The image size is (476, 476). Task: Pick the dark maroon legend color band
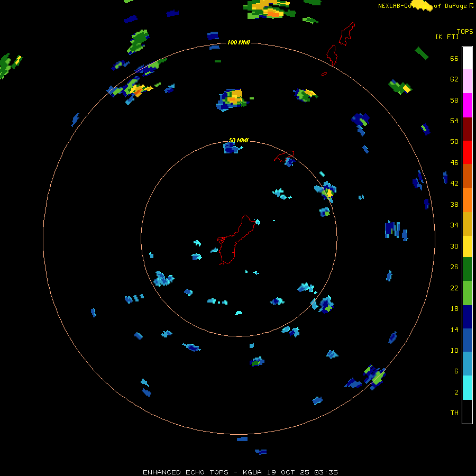point(467,129)
